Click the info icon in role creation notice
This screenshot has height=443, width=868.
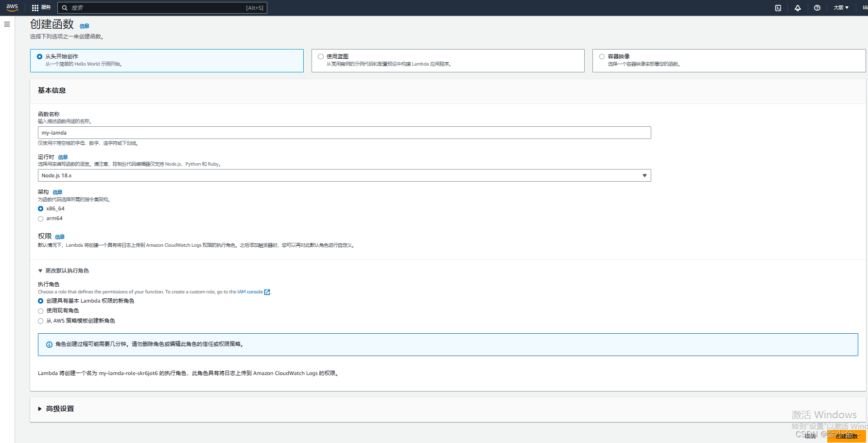(x=49, y=344)
